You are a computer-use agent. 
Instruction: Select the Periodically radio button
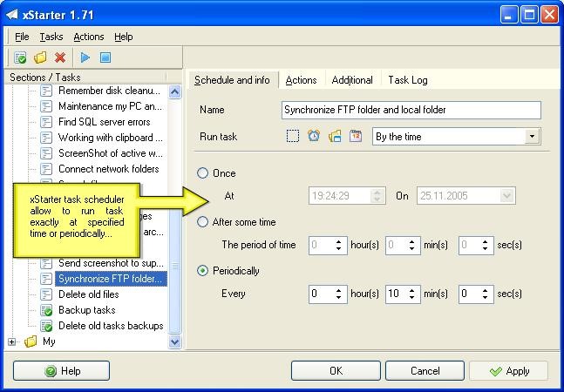[x=203, y=271]
